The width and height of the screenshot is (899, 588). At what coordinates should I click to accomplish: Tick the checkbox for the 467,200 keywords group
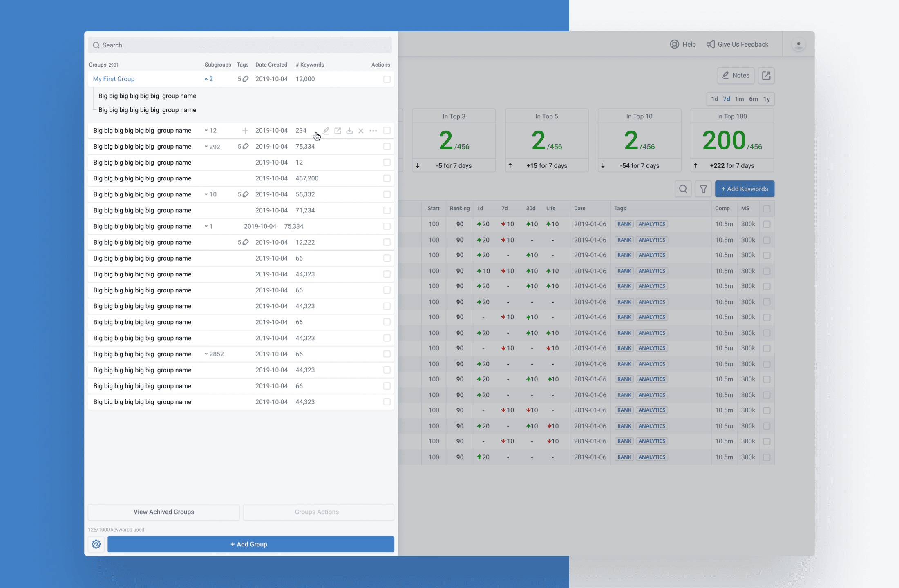(387, 178)
